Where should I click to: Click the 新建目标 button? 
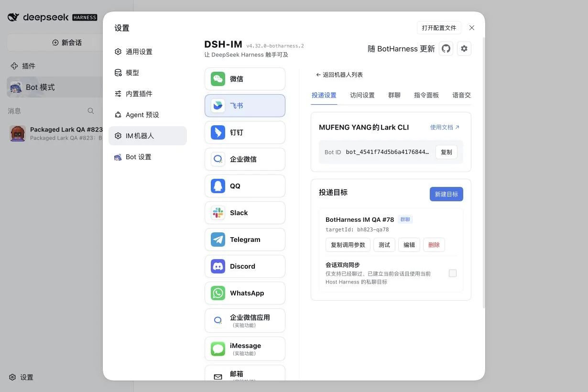[x=446, y=194]
